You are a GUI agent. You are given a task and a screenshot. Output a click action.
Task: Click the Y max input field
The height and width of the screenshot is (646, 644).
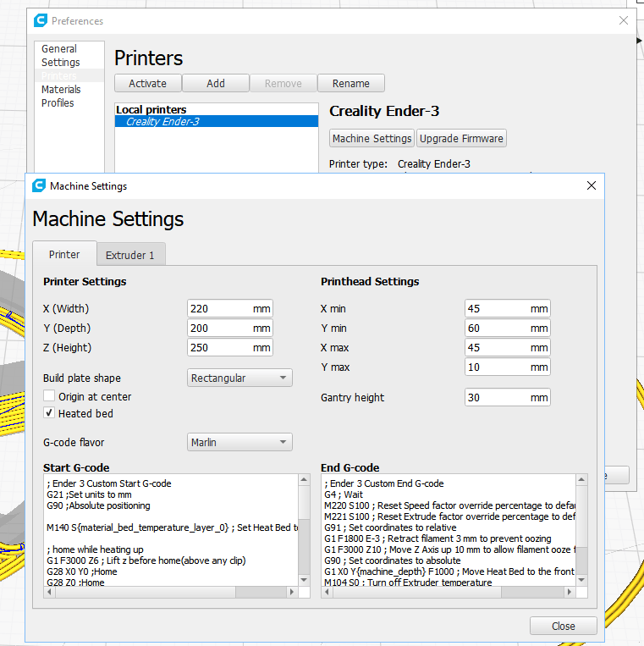pos(508,367)
